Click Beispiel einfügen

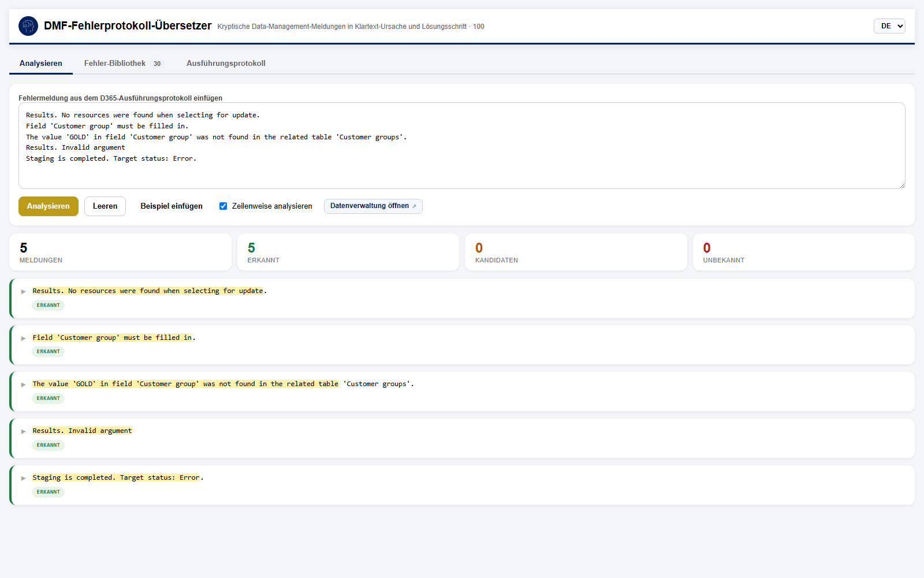coord(172,206)
